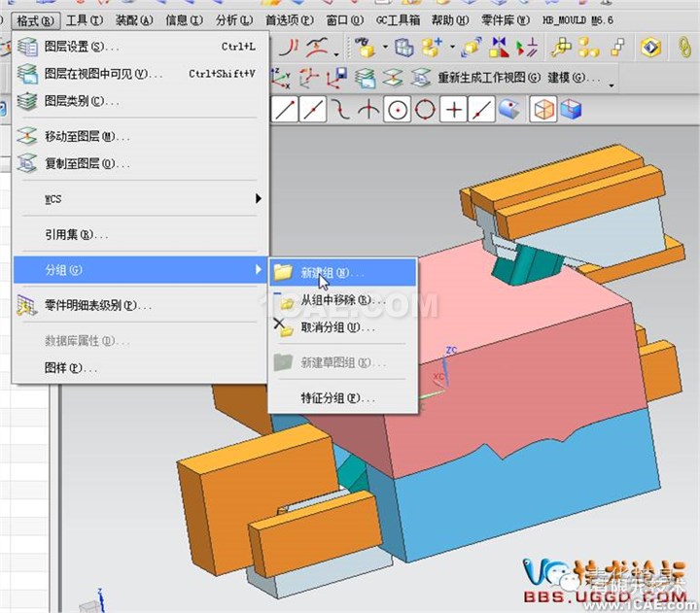
Task: Click the layer visible in view toolbar icon
Action: tap(366, 78)
